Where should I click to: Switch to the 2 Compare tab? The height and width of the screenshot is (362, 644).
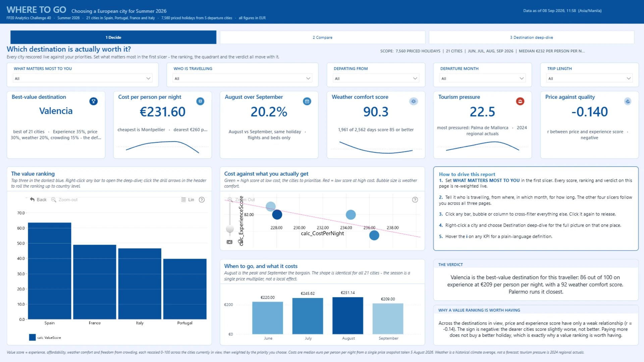click(322, 37)
